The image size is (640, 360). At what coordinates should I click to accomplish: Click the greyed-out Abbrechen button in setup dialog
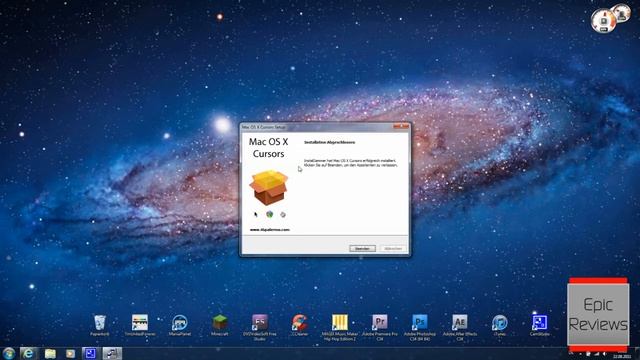(x=393, y=249)
